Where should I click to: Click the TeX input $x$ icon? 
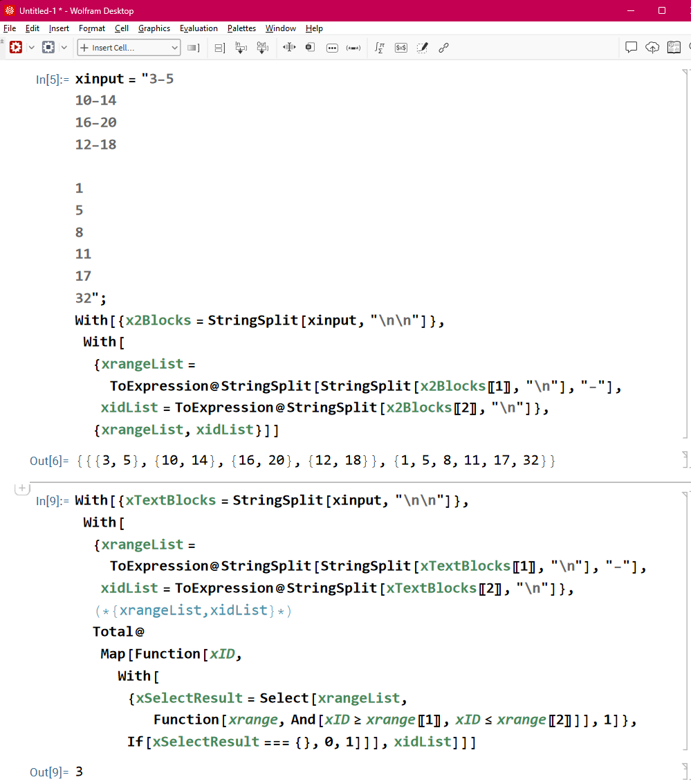coord(400,48)
